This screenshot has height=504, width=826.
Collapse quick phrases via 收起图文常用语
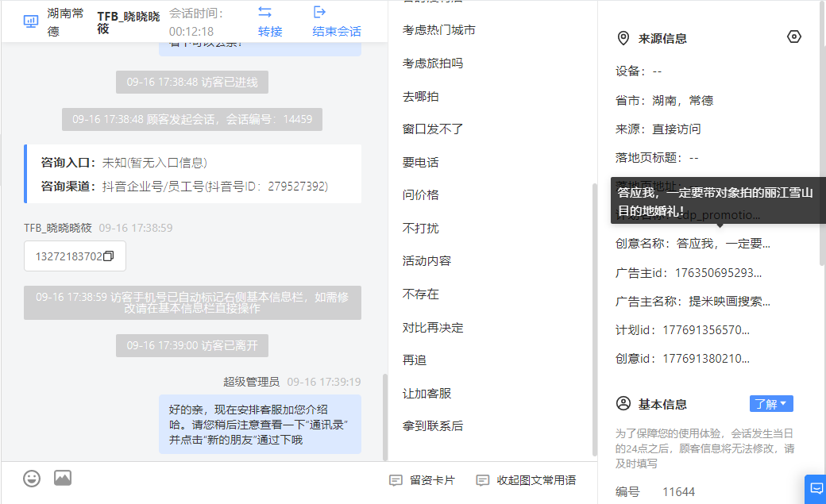[x=536, y=480]
